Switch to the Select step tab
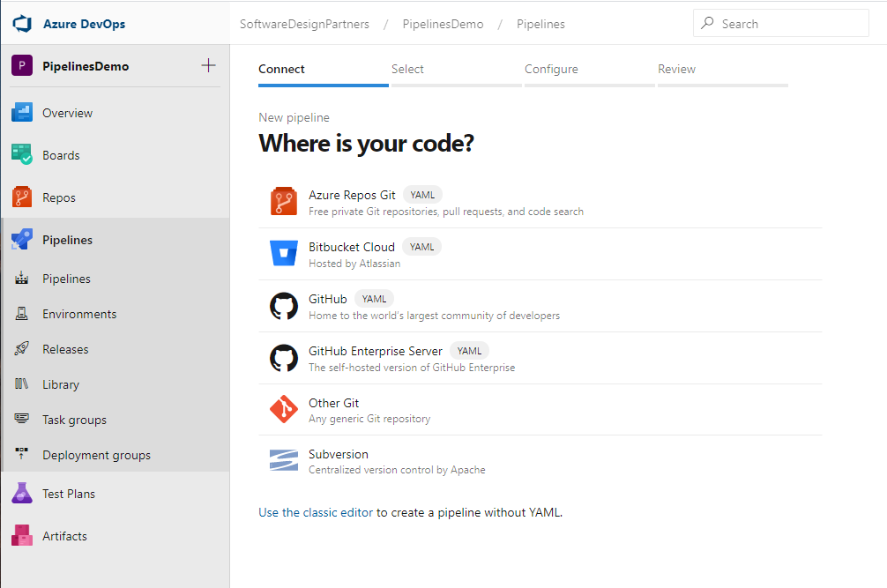Viewport: 887px width, 588px height. point(407,68)
